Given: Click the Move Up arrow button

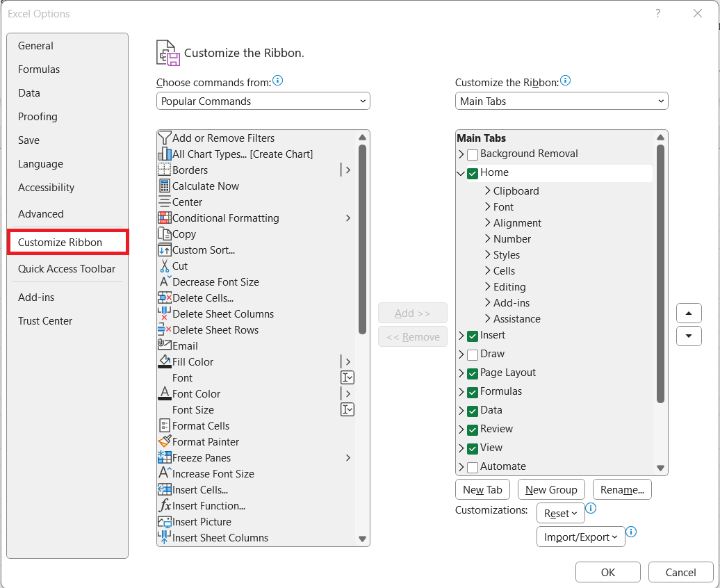Looking at the screenshot, I should [x=688, y=313].
